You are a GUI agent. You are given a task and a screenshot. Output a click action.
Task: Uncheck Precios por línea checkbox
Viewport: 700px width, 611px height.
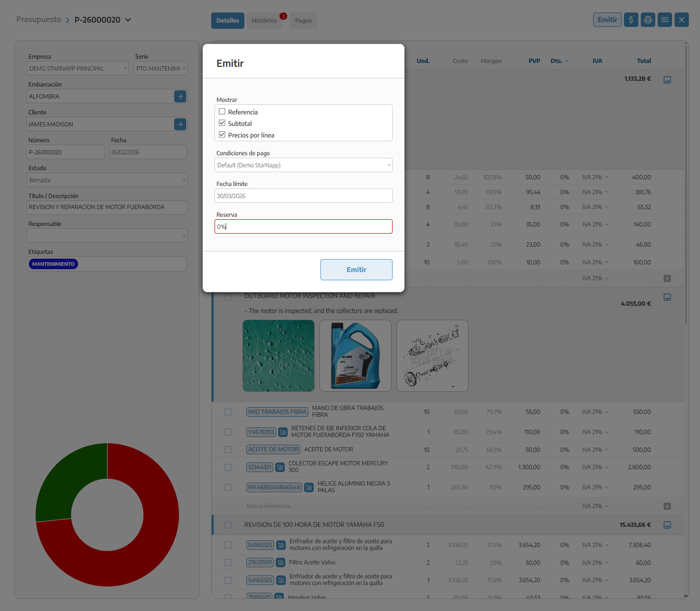(x=222, y=135)
